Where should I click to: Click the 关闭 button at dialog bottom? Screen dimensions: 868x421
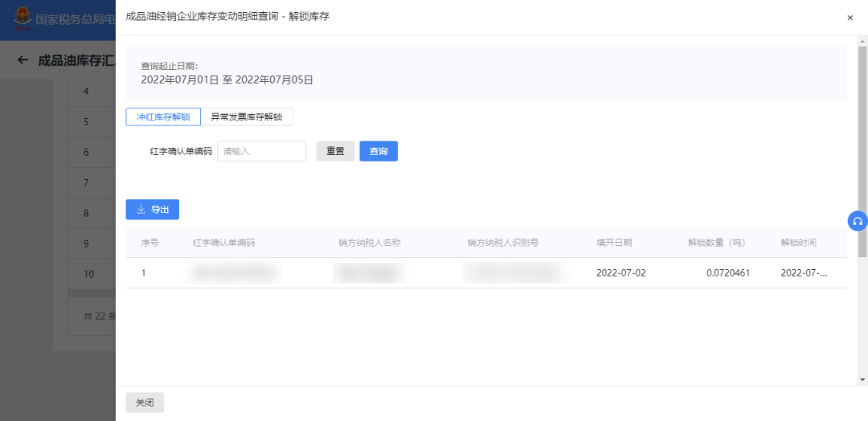[145, 403]
